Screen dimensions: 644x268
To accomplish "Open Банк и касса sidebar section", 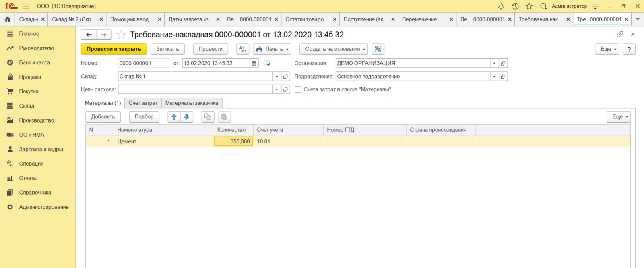I will 38,62.
